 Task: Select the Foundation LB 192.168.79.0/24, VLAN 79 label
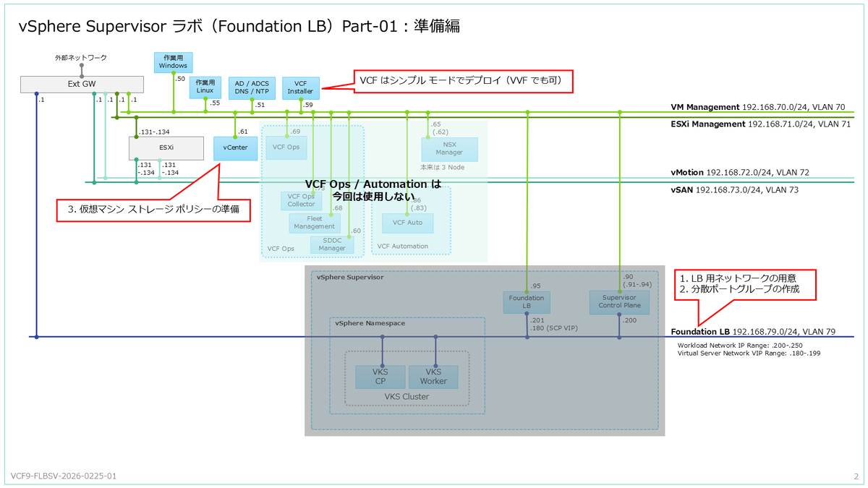point(753,332)
